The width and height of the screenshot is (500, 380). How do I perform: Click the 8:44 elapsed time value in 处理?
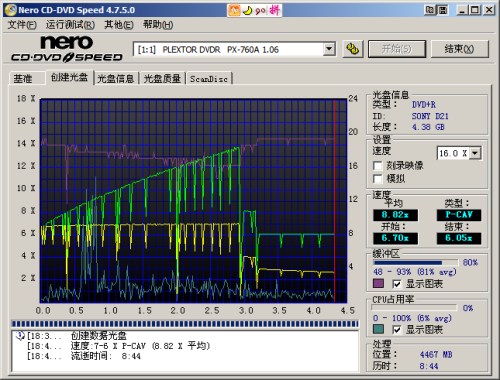pyautogui.click(x=429, y=366)
